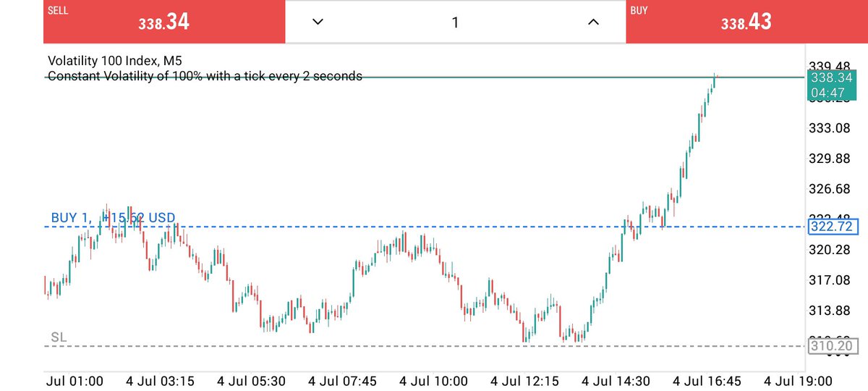Select the SL stop loss line label
This screenshot has height=391, width=868.
pos(59,337)
